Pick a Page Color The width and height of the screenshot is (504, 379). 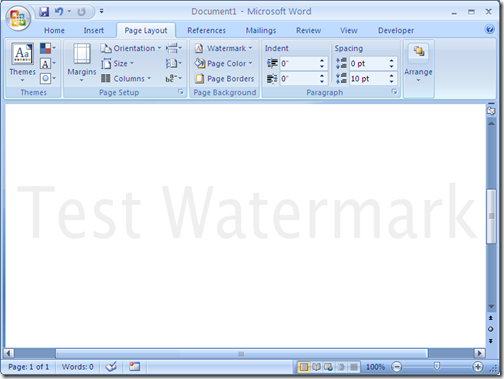pos(224,63)
